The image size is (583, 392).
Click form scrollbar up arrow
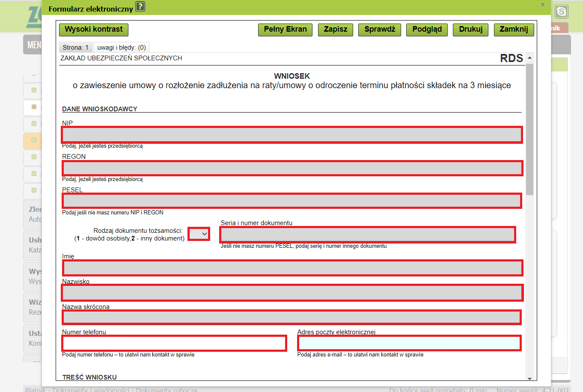(x=529, y=58)
